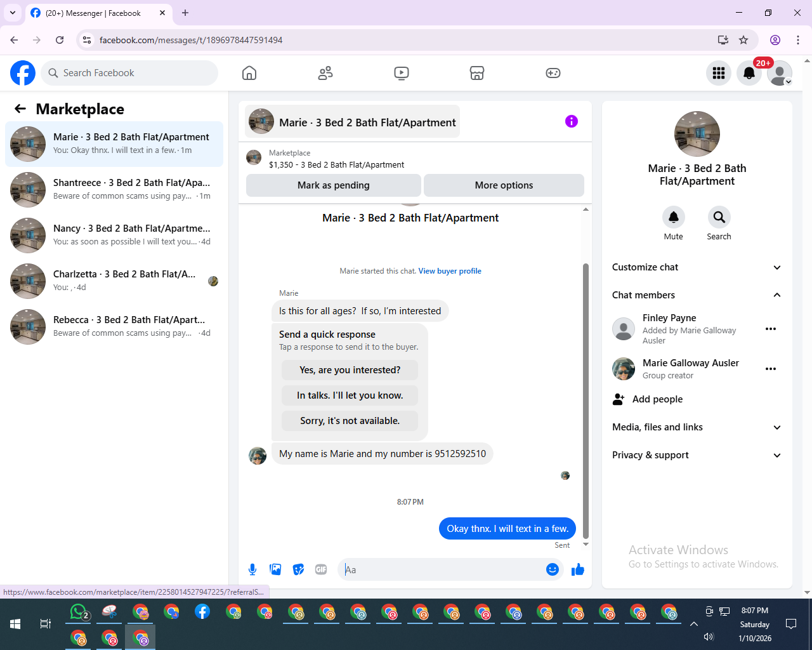Send a voice clip microphone icon
This screenshot has width=812, height=650.
252,569
